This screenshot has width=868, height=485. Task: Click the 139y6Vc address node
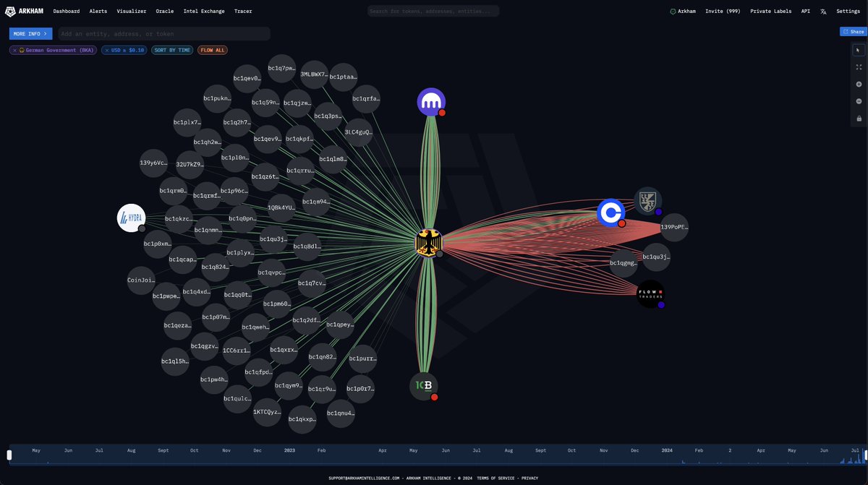click(x=153, y=163)
